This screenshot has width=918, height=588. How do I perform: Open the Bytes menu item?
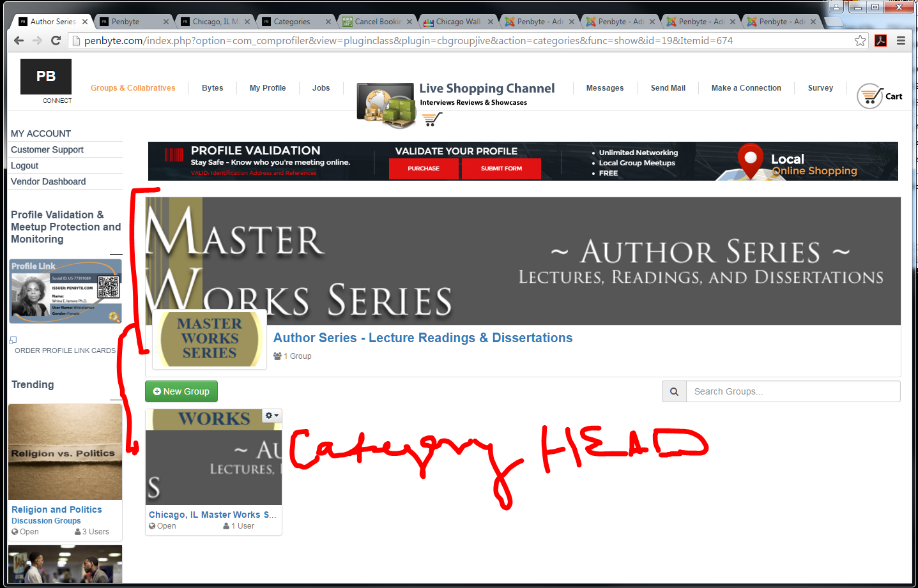(213, 88)
